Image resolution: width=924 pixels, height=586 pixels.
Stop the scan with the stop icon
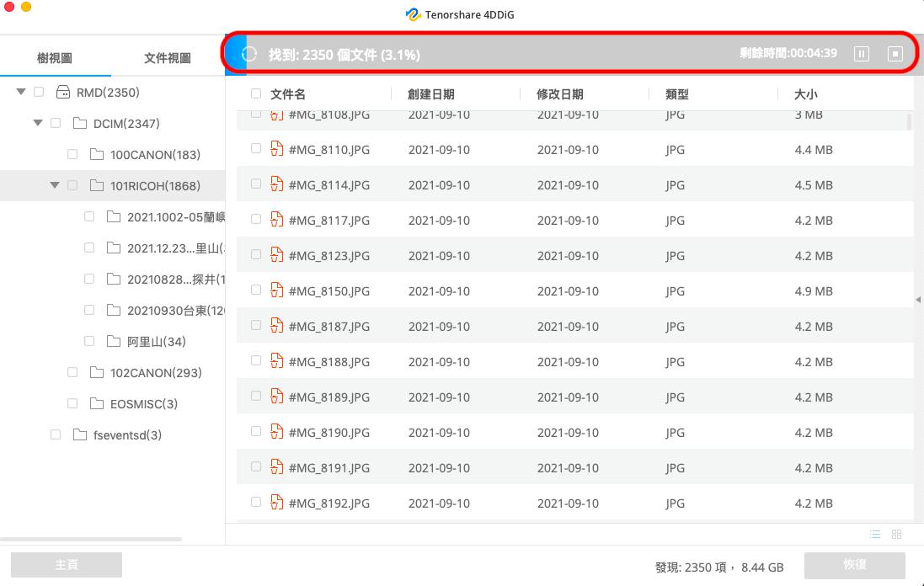point(895,54)
